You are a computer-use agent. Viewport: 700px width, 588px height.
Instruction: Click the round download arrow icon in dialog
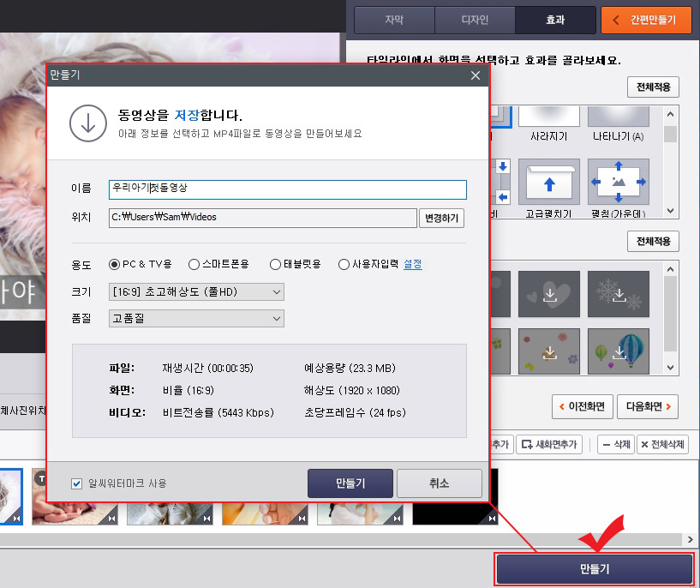[x=88, y=123]
